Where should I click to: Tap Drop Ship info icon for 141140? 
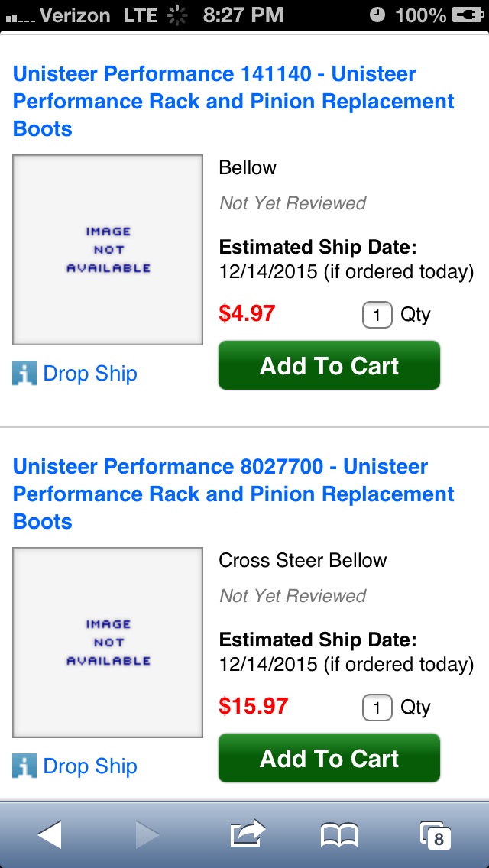click(24, 373)
